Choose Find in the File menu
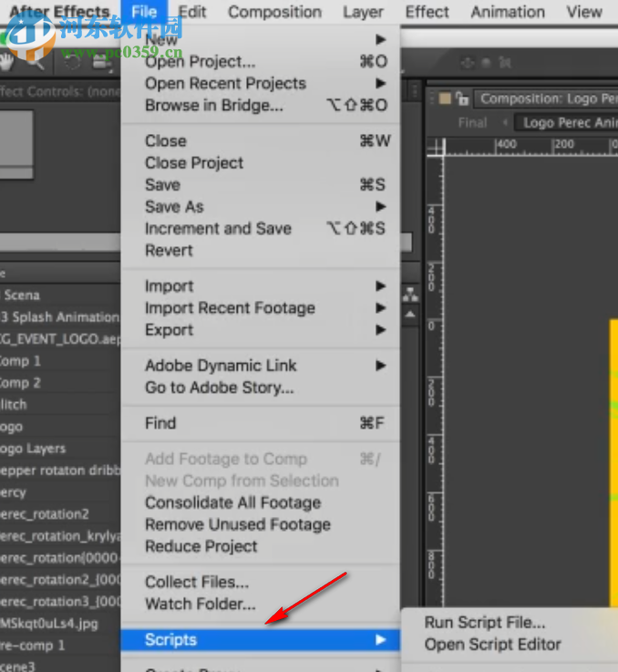This screenshot has height=672, width=618. click(x=261, y=423)
